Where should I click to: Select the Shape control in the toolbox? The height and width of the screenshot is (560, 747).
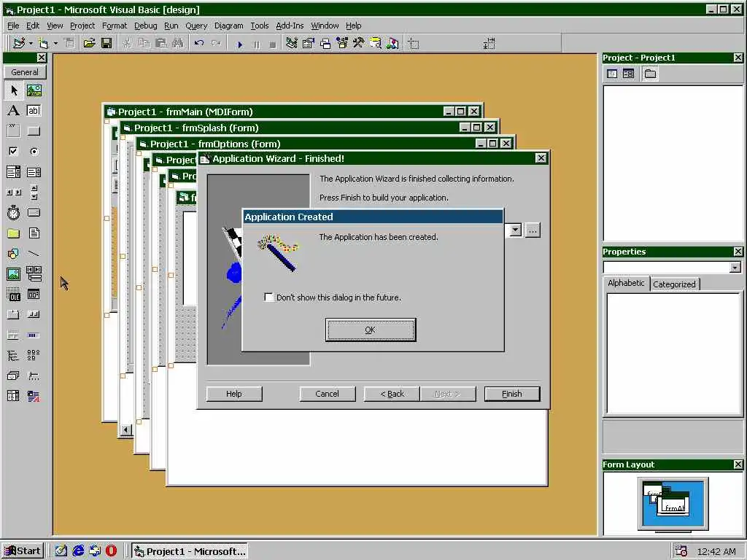[x=14, y=253]
